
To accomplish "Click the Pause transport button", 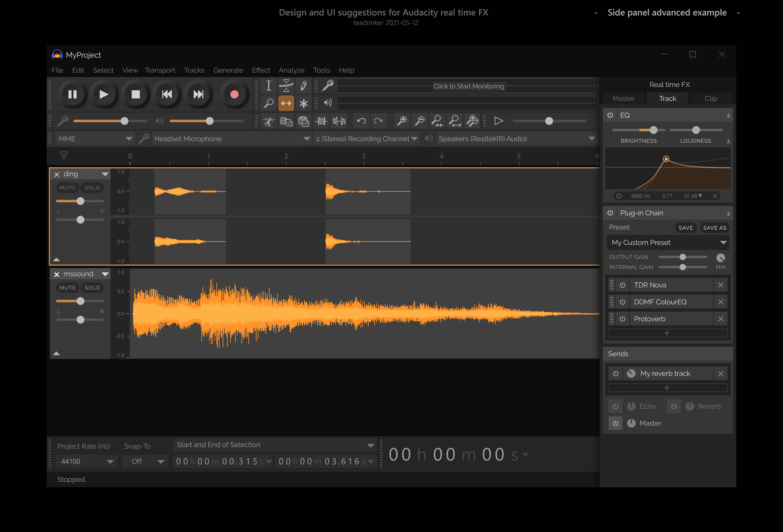I will click(x=73, y=95).
